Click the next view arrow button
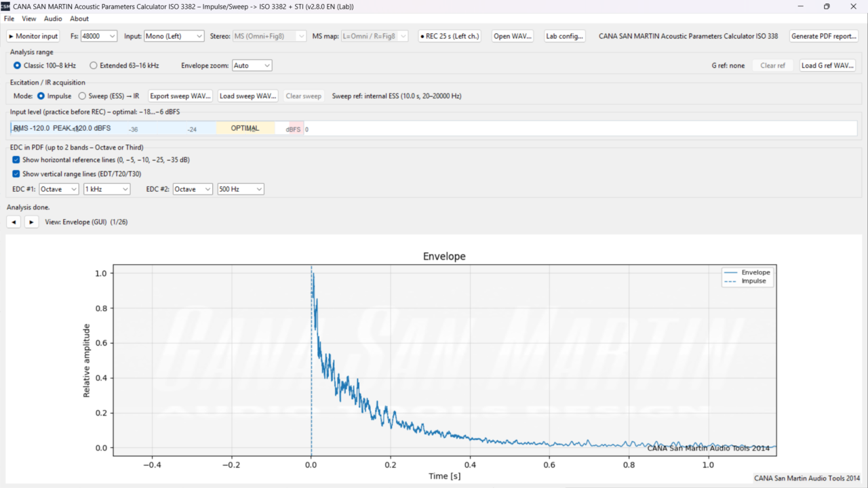 tap(31, 222)
